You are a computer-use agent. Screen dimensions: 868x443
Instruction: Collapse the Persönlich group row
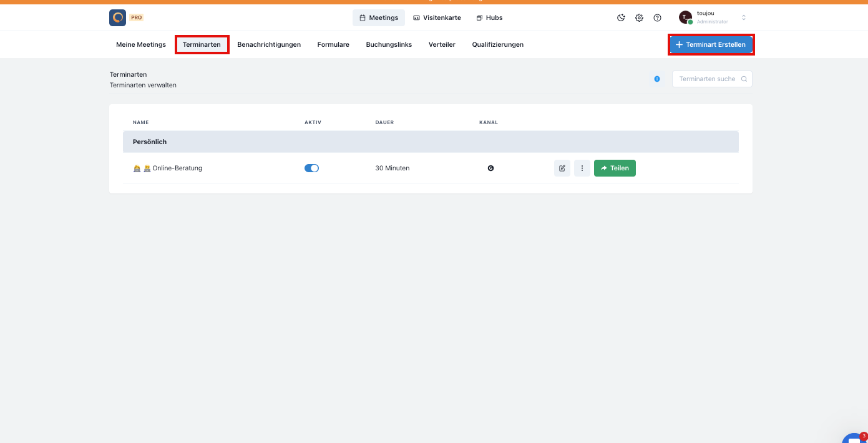431,142
